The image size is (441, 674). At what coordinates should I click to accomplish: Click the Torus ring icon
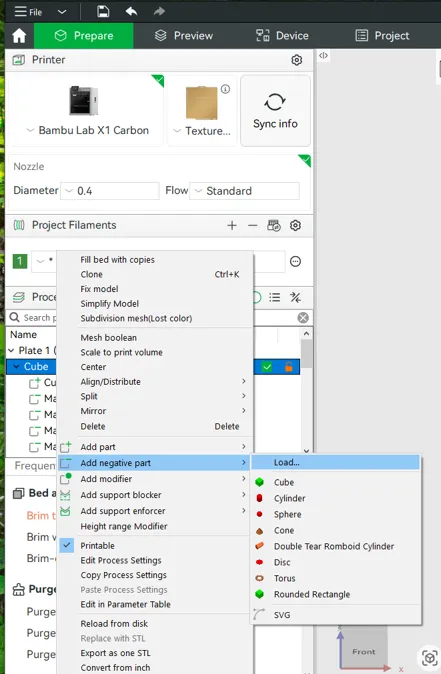(x=259, y=578)
